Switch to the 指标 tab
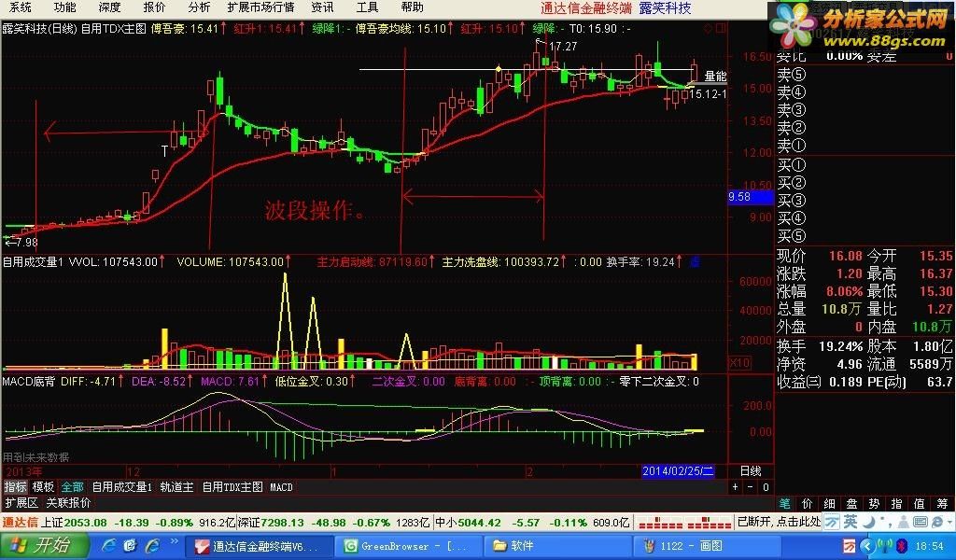Viewport: 956px width, 560px height. [15, 487]
